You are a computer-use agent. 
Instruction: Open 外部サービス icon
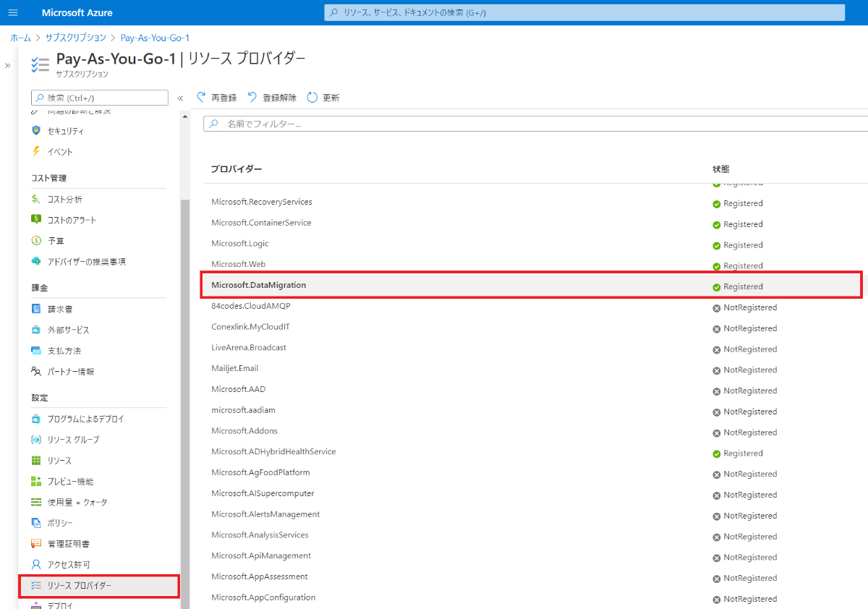36,330
